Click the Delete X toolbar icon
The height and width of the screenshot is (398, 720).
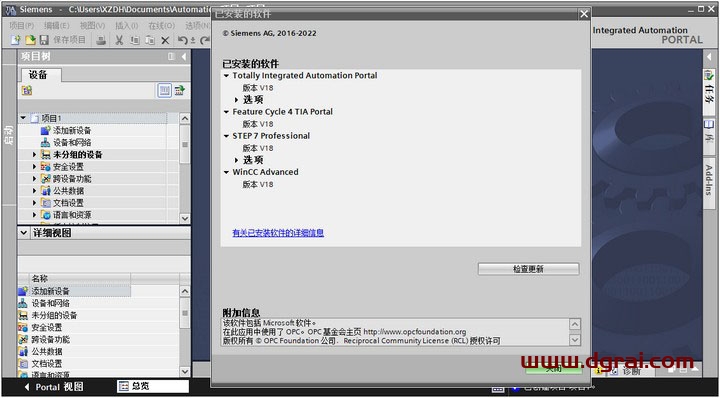[x=165, y=40]
